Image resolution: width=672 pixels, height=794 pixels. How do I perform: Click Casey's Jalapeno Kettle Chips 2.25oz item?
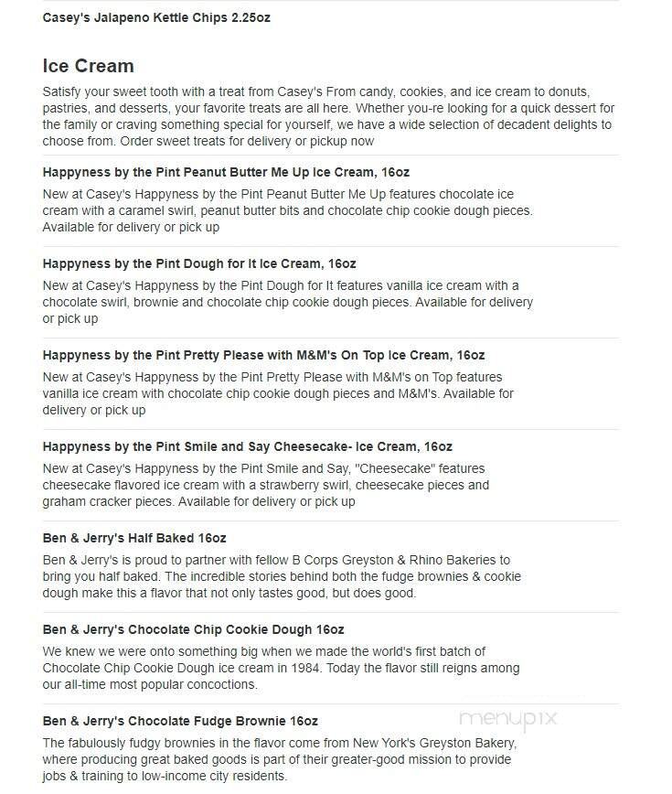[156, 17]
